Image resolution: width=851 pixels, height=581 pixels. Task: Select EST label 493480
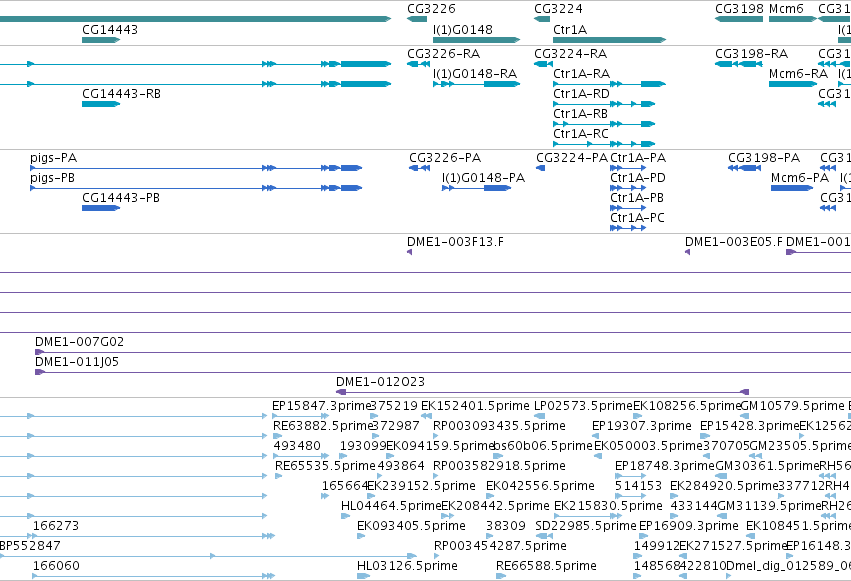pyautogui.click(x=297, y=446)
